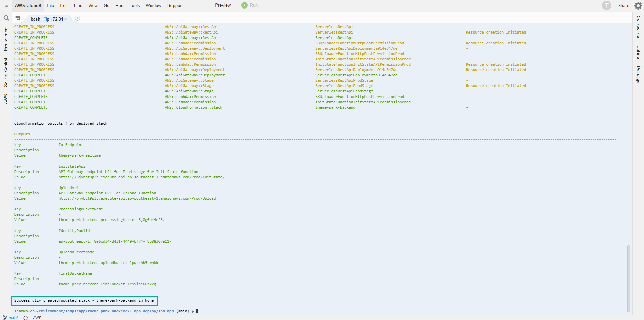
Task: Click the AWS entry in status bar
Action: coord(37,318)
